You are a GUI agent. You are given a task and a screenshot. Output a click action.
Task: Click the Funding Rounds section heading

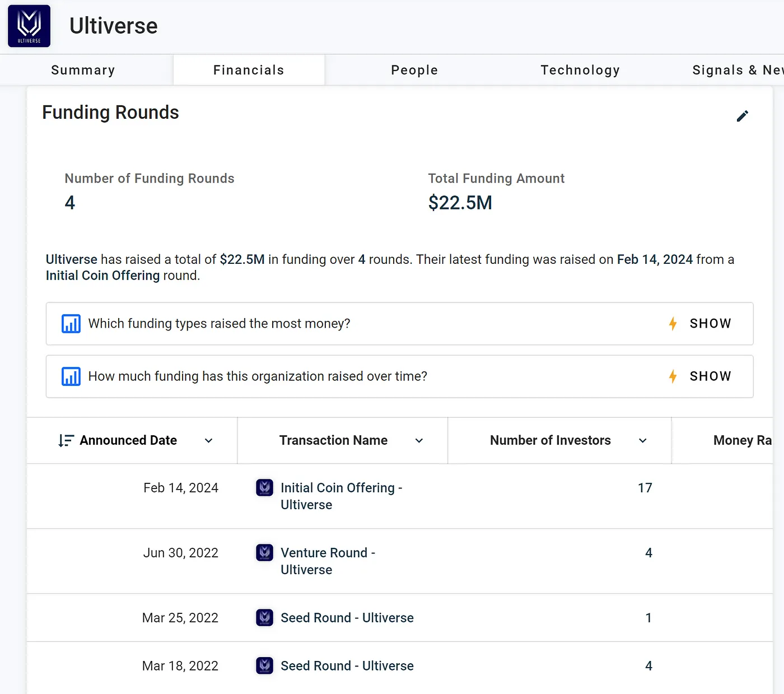click(110, 113)
